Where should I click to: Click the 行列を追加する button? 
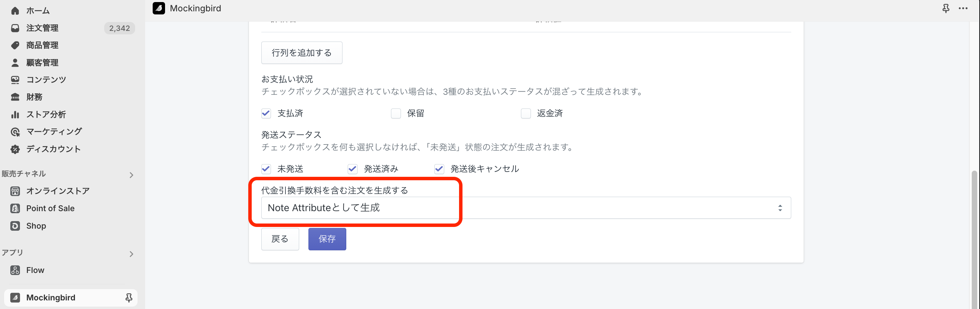[302, 53]
